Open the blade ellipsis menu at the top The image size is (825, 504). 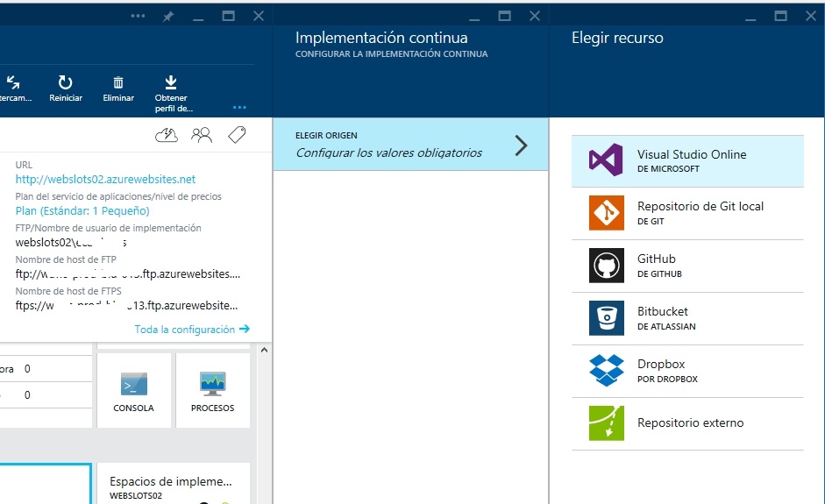(x=138, y=16)
